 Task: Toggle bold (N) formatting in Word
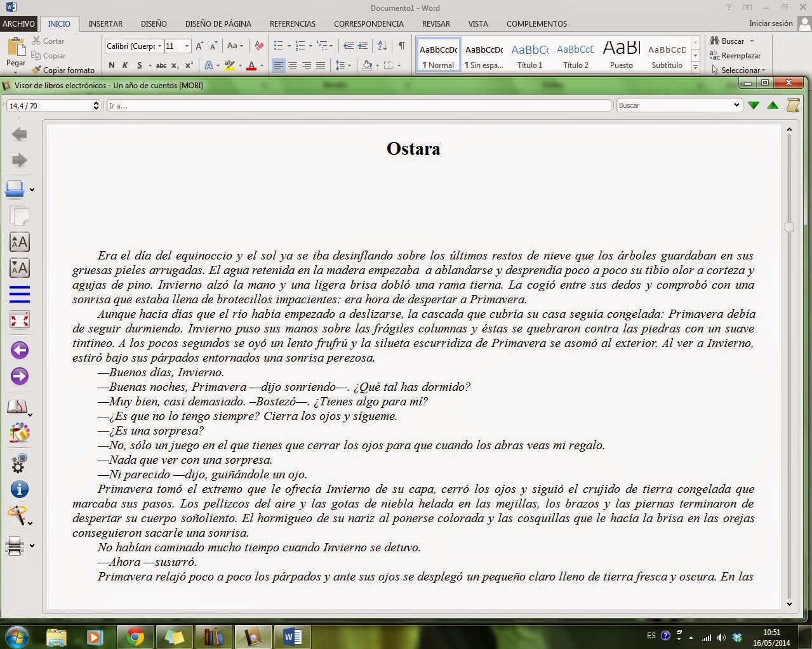(x=112, y=65)
